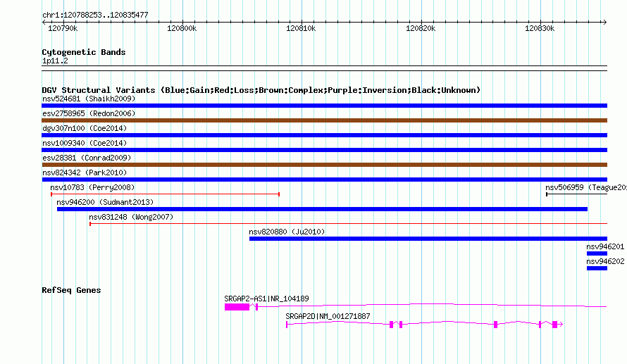The height and width of the screenshot is (364, 627).
Task: Click the nsv946202 variant label
Action: tap(605, 261)
